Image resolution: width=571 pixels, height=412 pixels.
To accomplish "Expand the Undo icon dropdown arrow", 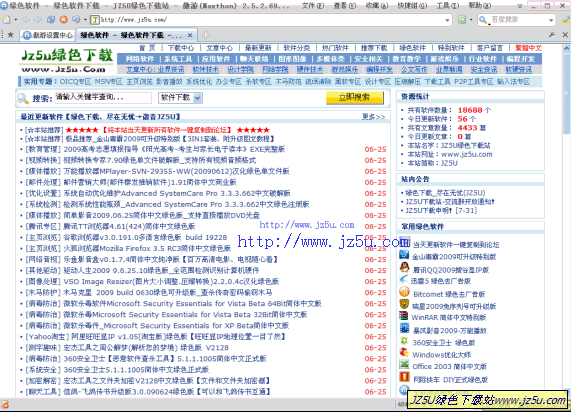I will (85, 20).
